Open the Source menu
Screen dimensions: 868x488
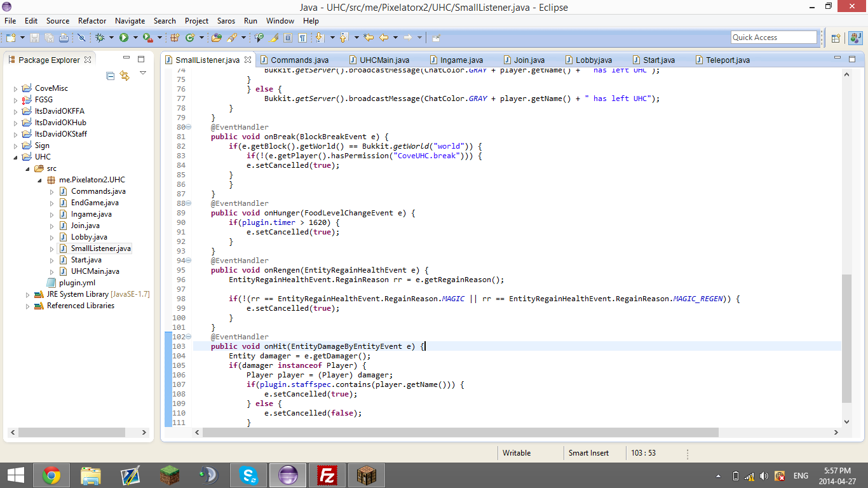pos(58,21)
